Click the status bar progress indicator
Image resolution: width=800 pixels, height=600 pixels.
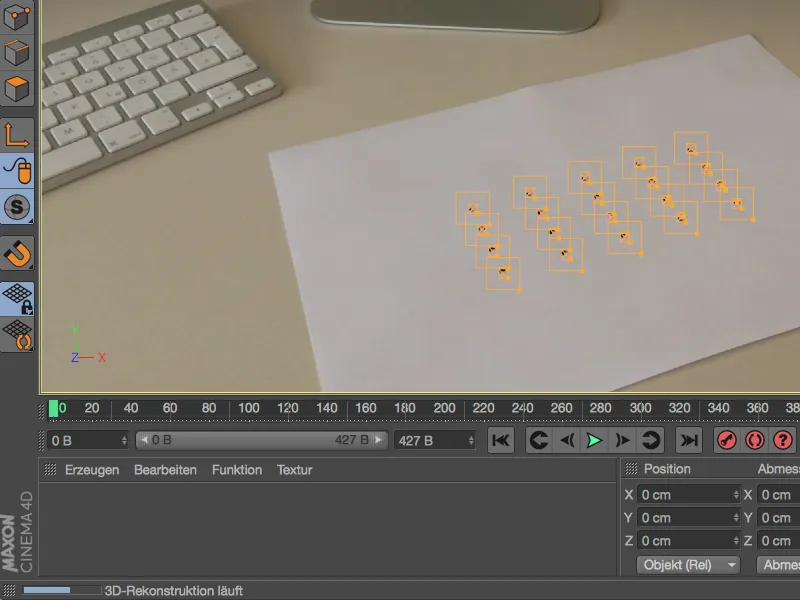tap(62, 590)
